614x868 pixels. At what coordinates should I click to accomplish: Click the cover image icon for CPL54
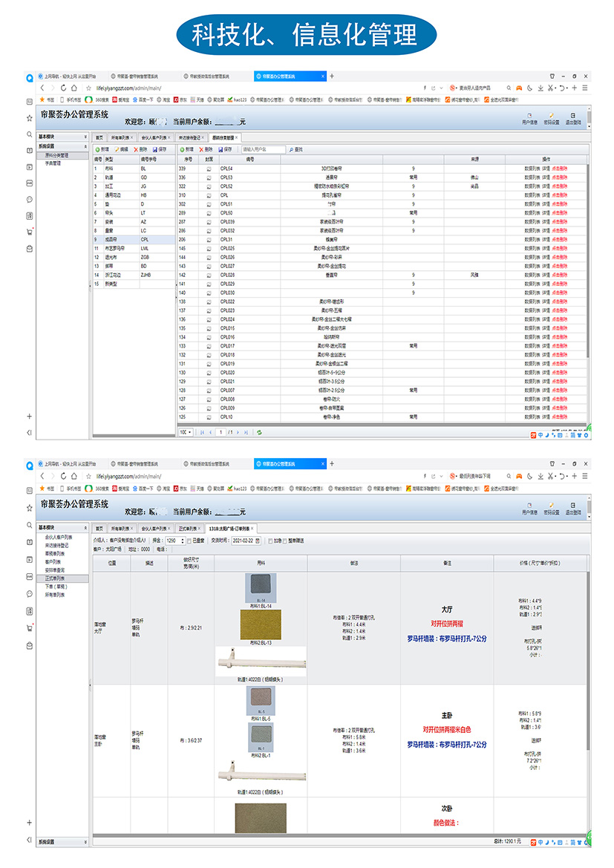209,169
